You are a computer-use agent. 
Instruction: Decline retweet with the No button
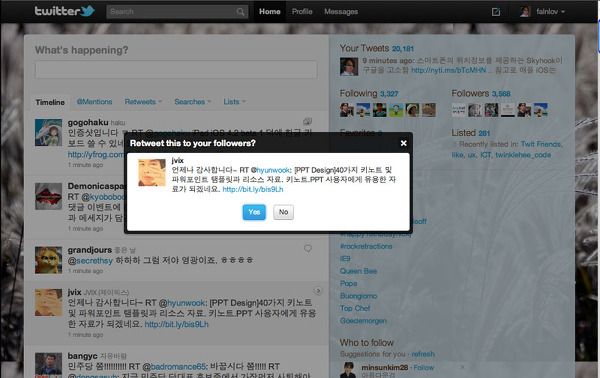tap(284, 212)
